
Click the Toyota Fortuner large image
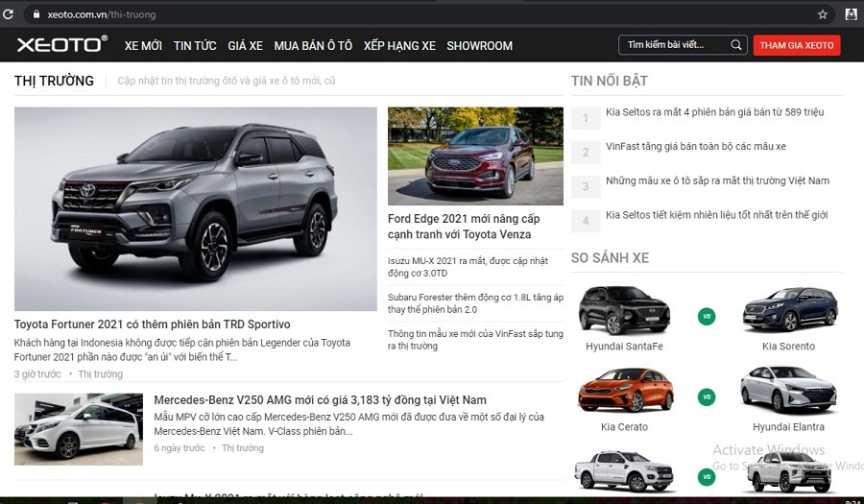tap(196, 208)
